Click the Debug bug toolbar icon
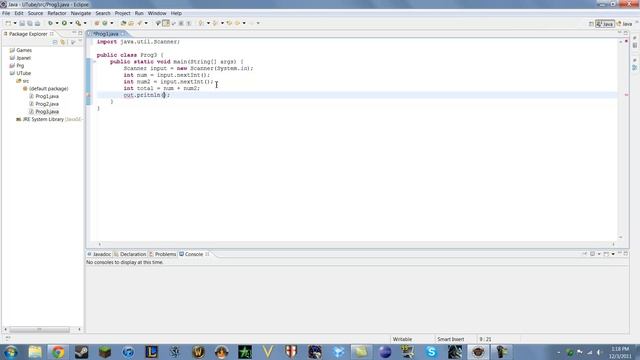Screen dimensions: 640x360 tap(50, 23)
